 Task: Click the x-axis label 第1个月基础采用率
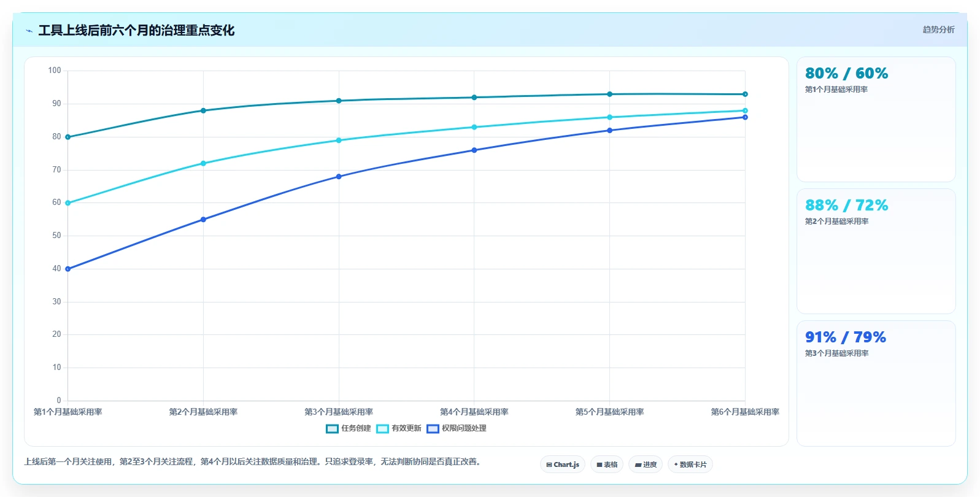click(68, 412)
